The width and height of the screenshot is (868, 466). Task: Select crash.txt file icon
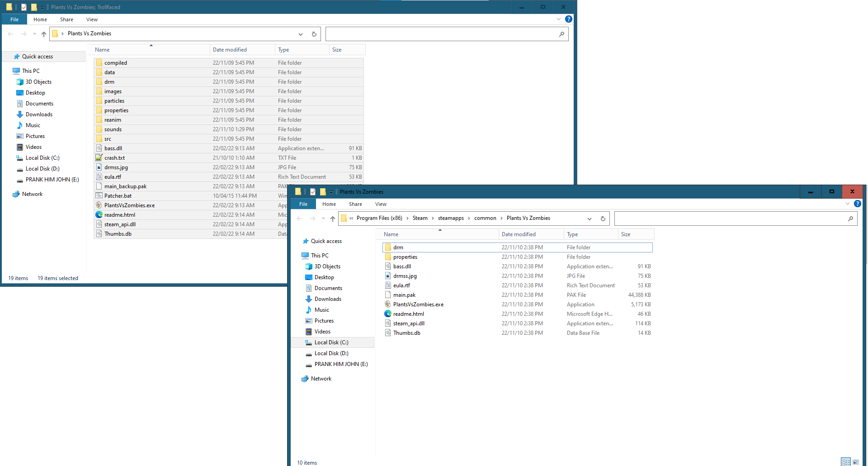(99, 158)
